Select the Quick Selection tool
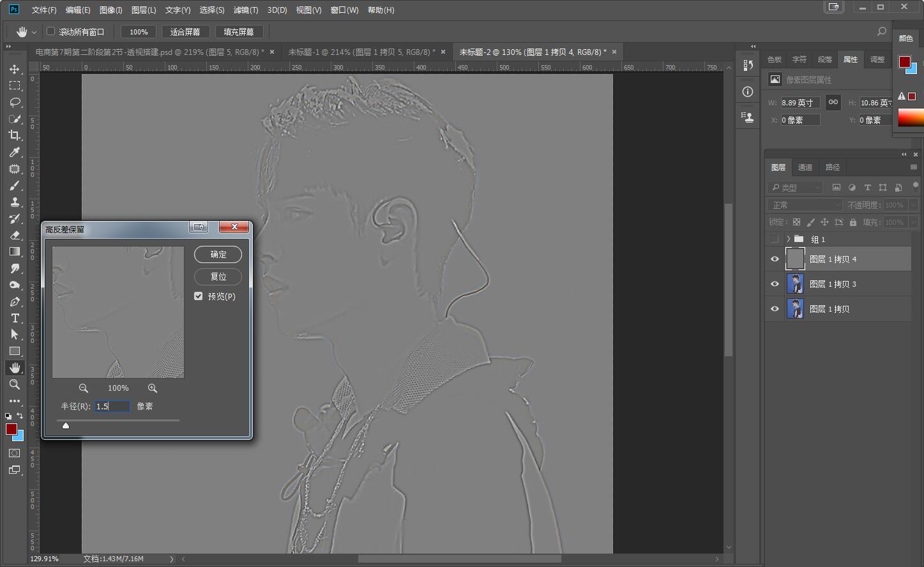The height and width of the screenshot is (567, 924). tap(15, 119)
